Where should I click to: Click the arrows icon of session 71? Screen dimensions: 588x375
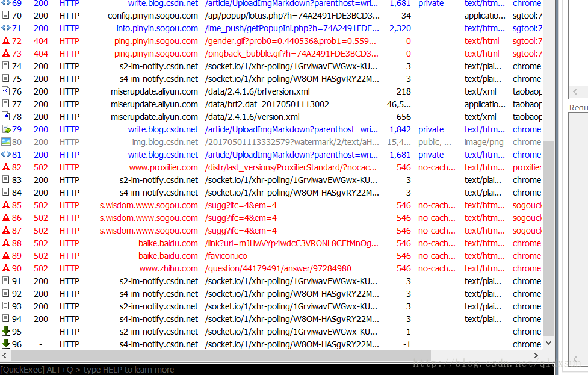[5, 28]
